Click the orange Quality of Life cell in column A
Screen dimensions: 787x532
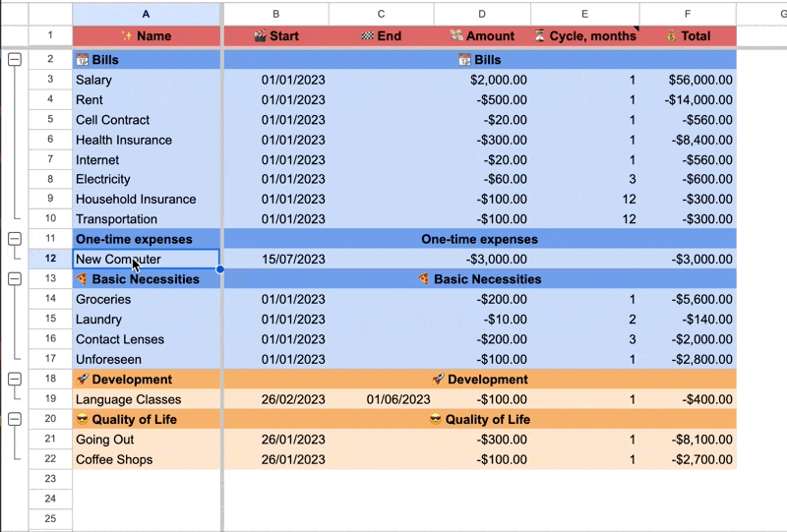(146, 419)
